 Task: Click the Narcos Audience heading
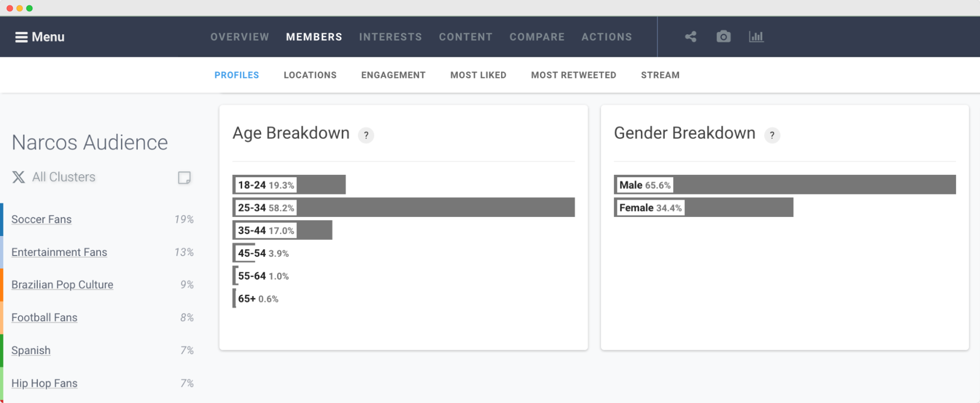[x=90, y=142]
